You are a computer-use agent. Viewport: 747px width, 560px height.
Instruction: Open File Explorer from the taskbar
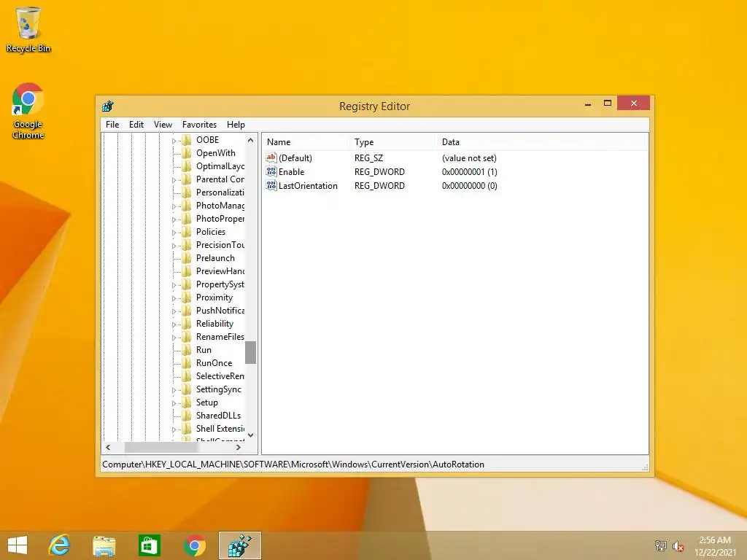104,545
